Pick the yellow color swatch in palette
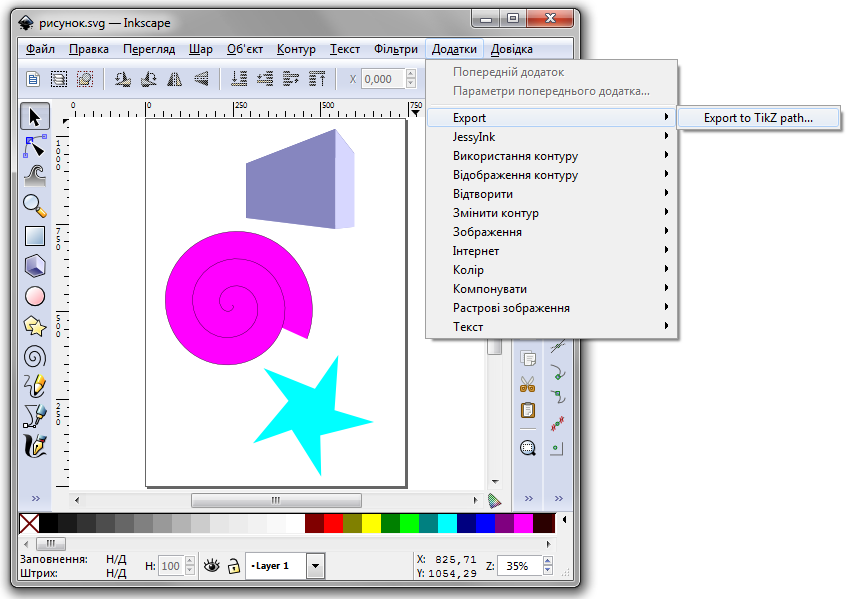Screen dimensions: 846x599 click(371, 523)
